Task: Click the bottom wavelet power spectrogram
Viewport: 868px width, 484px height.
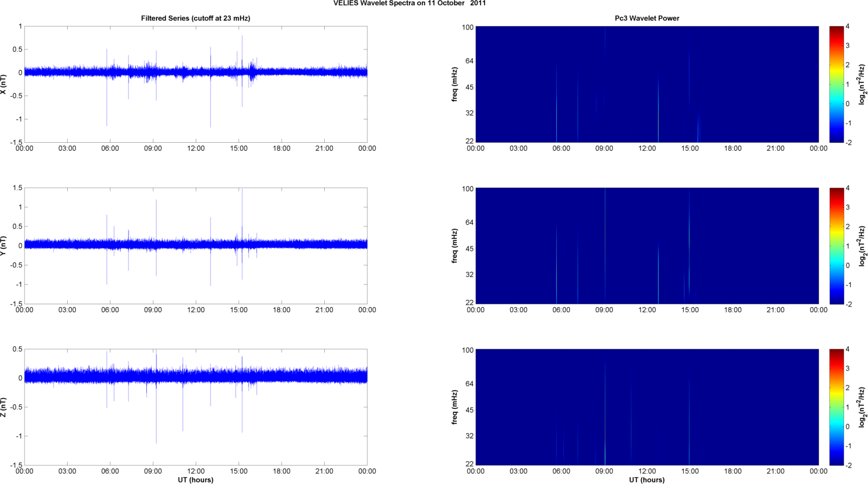Action: coord(647,407)
